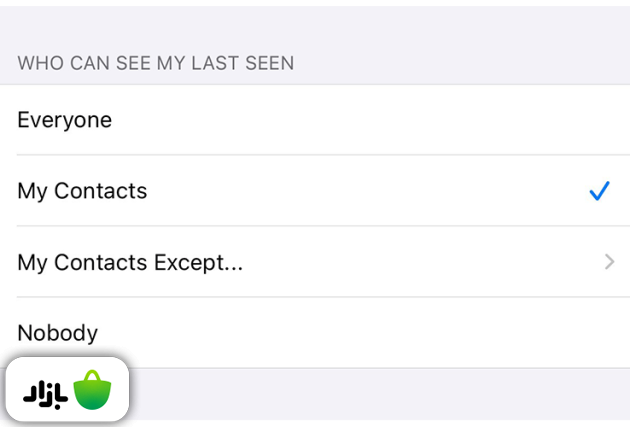Click the blue checkmark beside My Contacts

(x=599, y=191)
